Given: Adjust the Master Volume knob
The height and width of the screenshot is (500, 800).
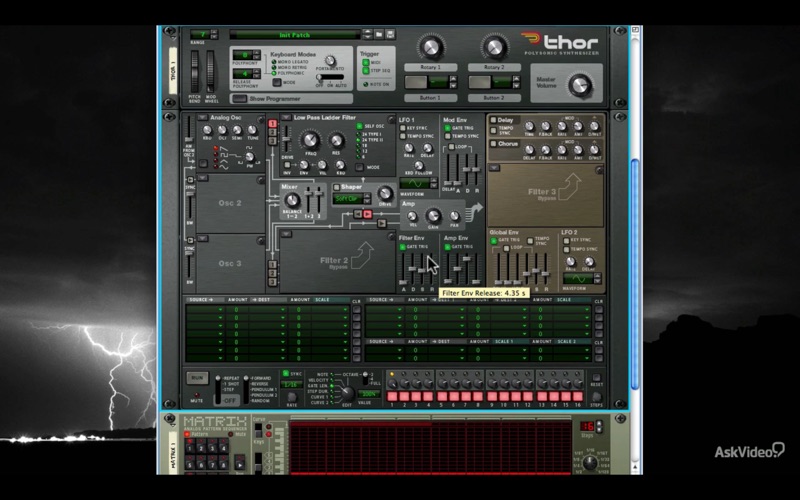Looking at the screenshot, I should click(x=580, y=85).
